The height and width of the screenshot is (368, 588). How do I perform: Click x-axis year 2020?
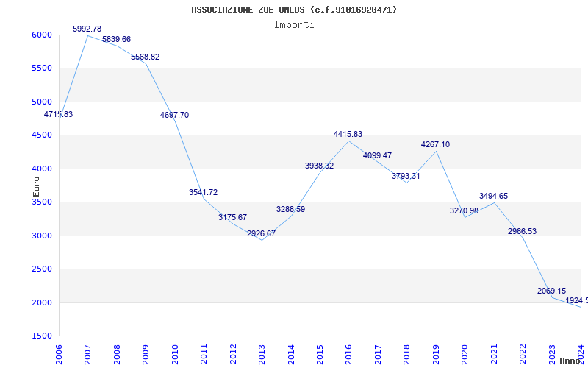coord(465,354)
